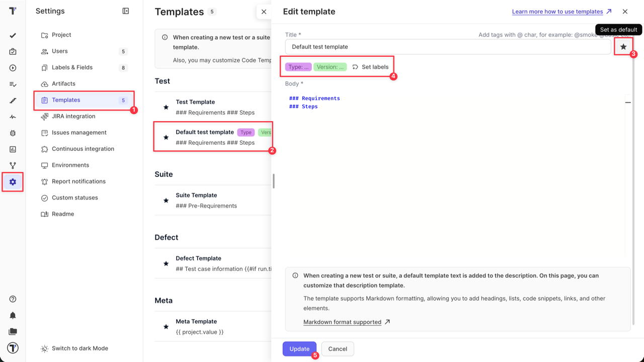Viewport: 644px width, 362px height.
Task: Click the template Title input field
Action: coord(448,47)
